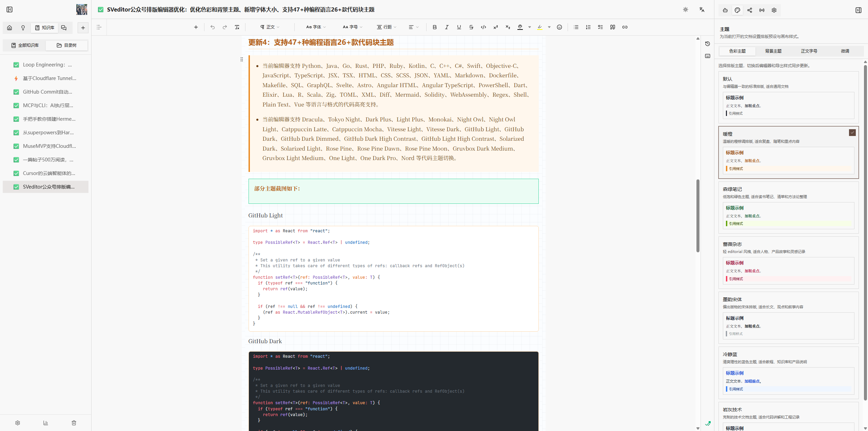Apply bold formatting
Image resolution: width=868 pixels, height=431 pixels.
tap(435, 27)
